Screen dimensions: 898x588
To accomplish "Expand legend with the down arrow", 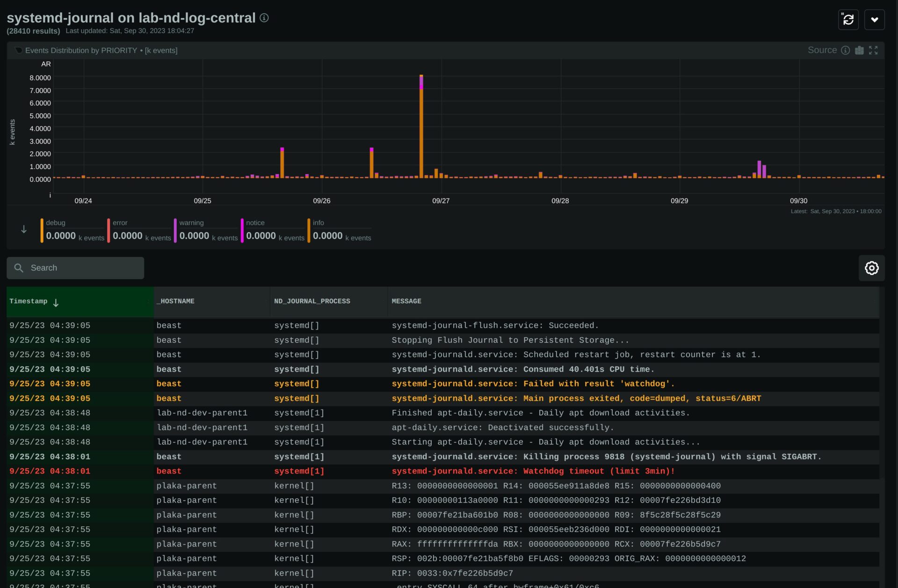I will (24, 229).
